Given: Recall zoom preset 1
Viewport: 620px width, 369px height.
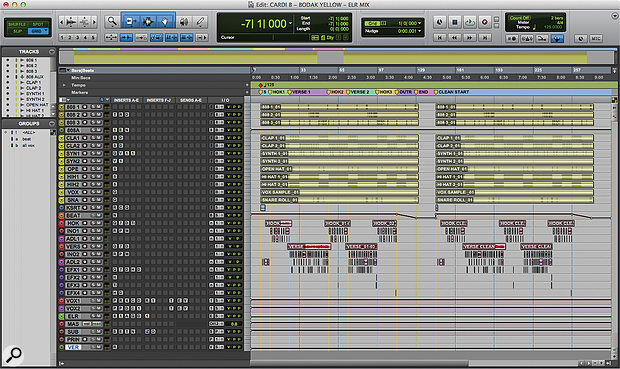Looking at the screenshot, I should pos(62,38).
